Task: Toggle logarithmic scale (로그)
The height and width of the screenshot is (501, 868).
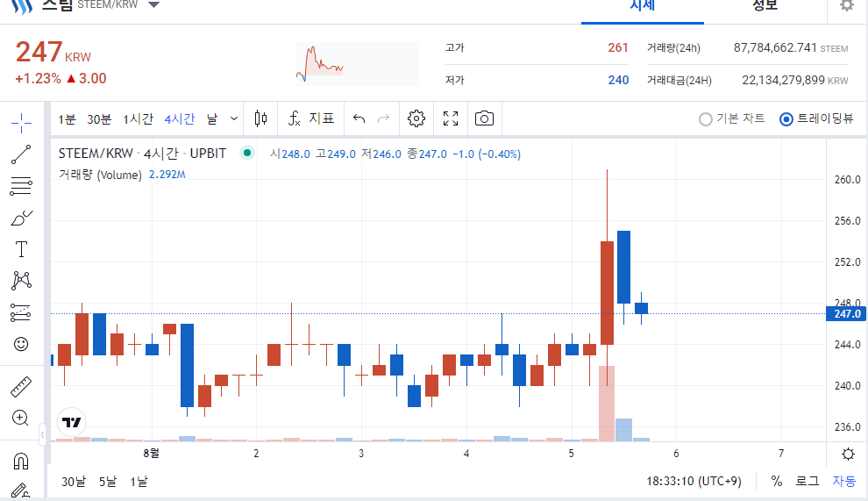Action: click(x=808, y=481)
